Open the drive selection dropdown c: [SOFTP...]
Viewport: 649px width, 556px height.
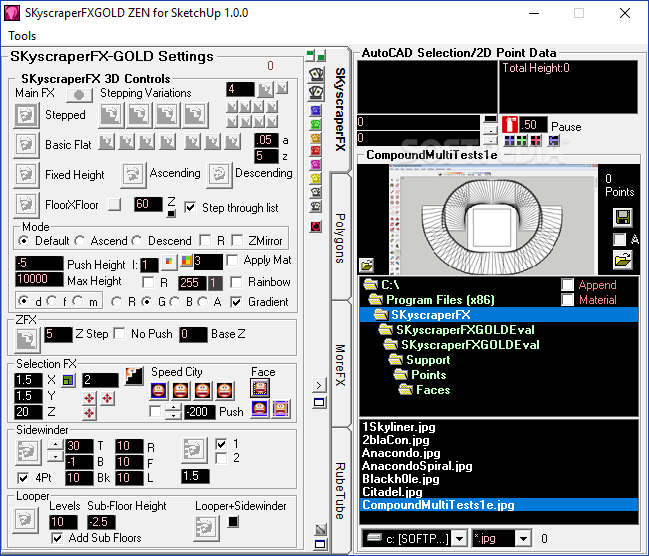(x=459, y=539)
